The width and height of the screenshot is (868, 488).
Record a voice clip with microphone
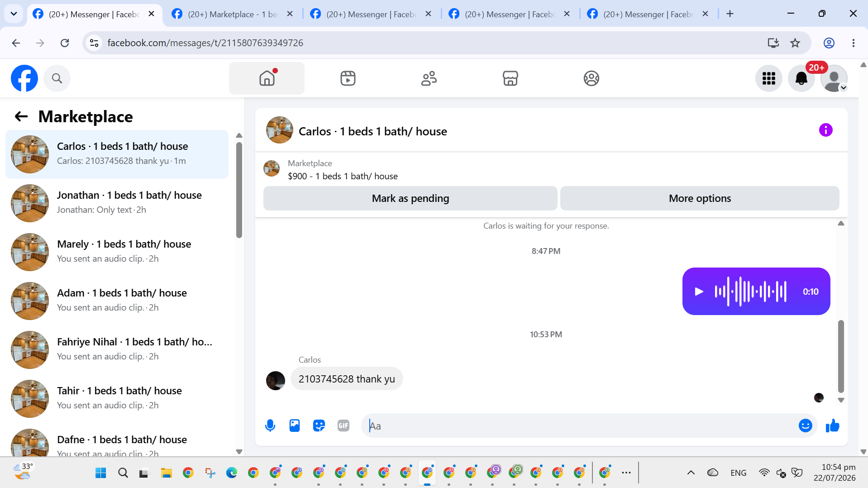(x=270, y=426)
